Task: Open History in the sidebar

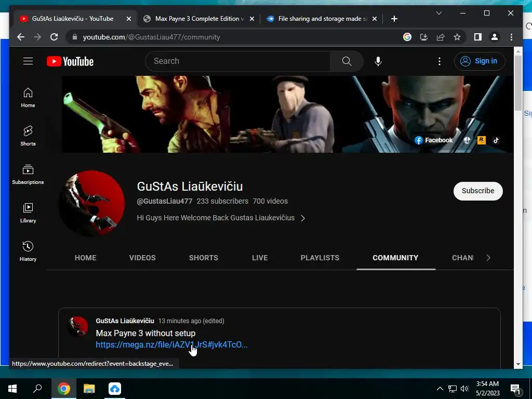Action: 28,251
